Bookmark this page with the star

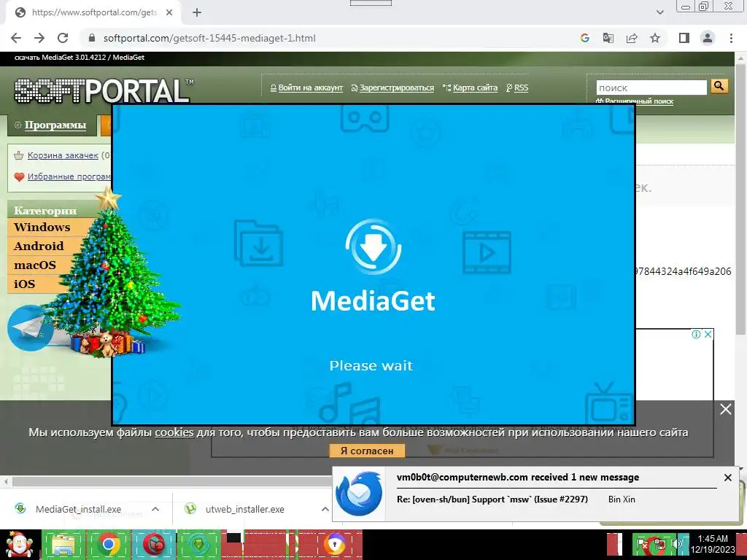click(x=655, y=38)
